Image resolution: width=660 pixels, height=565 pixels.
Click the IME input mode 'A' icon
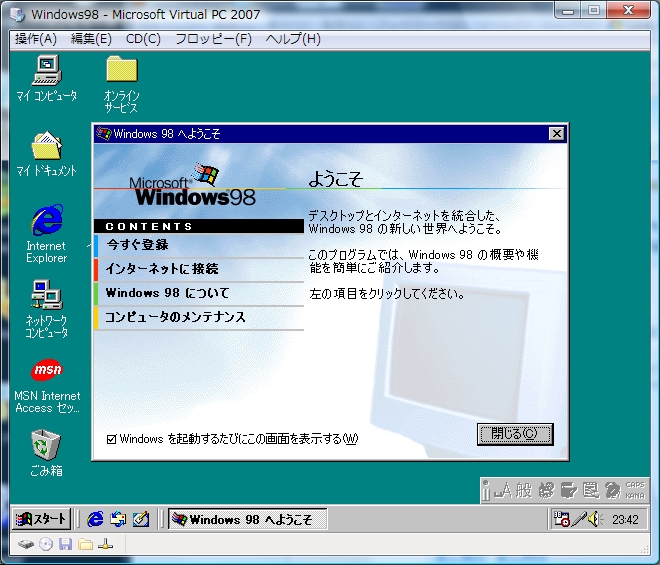(503, 490)
